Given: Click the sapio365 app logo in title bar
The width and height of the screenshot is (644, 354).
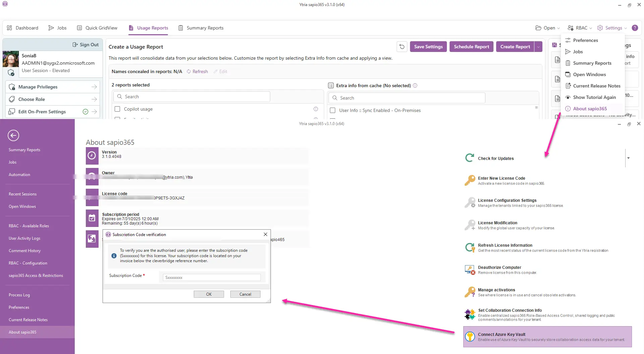Looking at the screenshot, I should 5,4.
